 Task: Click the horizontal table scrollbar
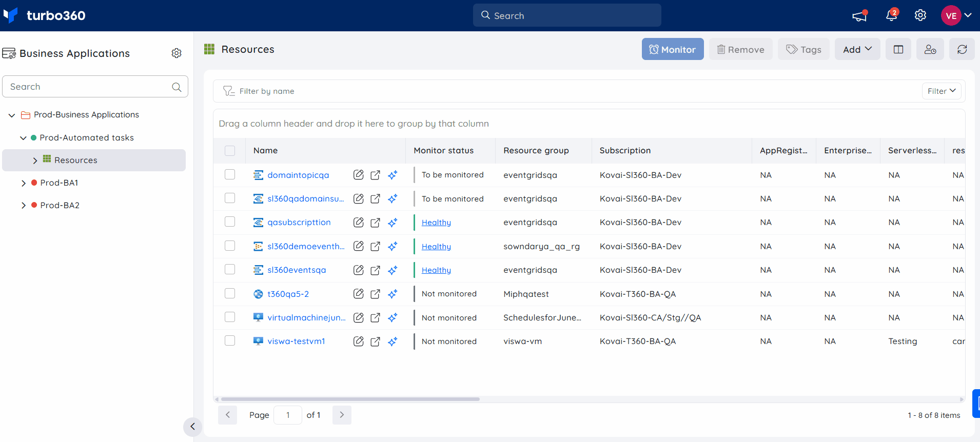(x=350, y=399)
